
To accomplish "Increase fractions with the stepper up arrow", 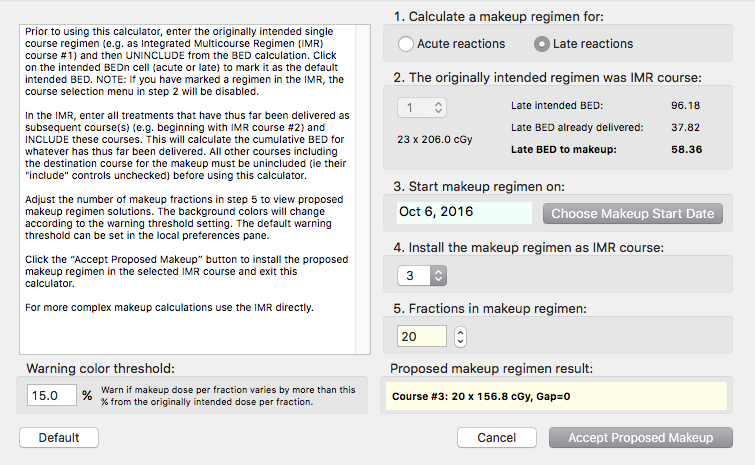I will pyautogui.click(x=460, y=332).
